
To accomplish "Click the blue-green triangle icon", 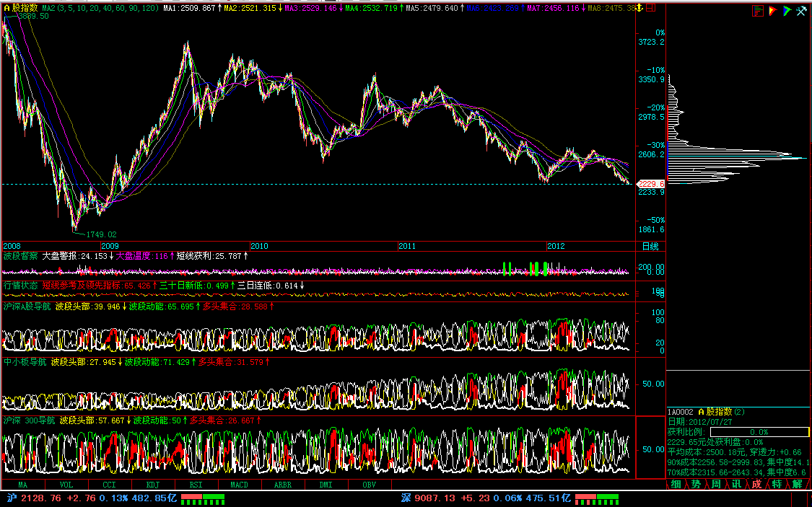I will click(787, 10).
